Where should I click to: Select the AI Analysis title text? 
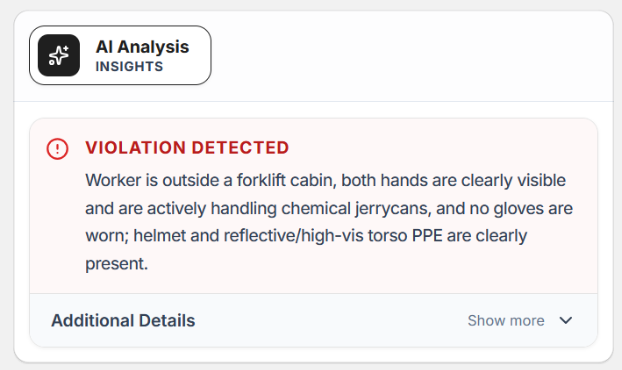coord(142,47)
